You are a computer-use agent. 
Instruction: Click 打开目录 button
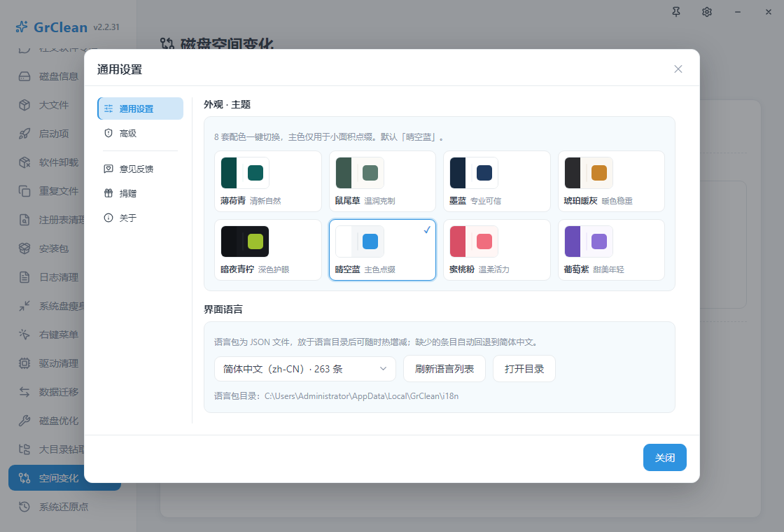[x=524, y=369]
